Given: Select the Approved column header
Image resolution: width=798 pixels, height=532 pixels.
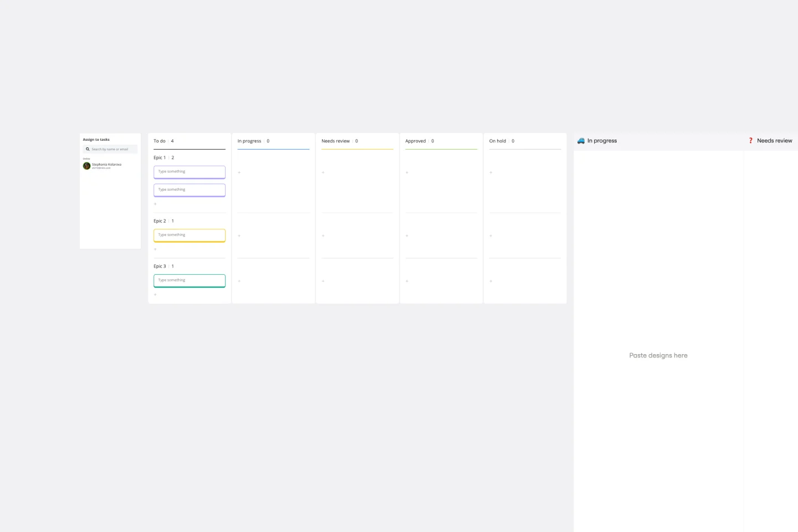Looking at the screenshot, I should tap(415, 141).
